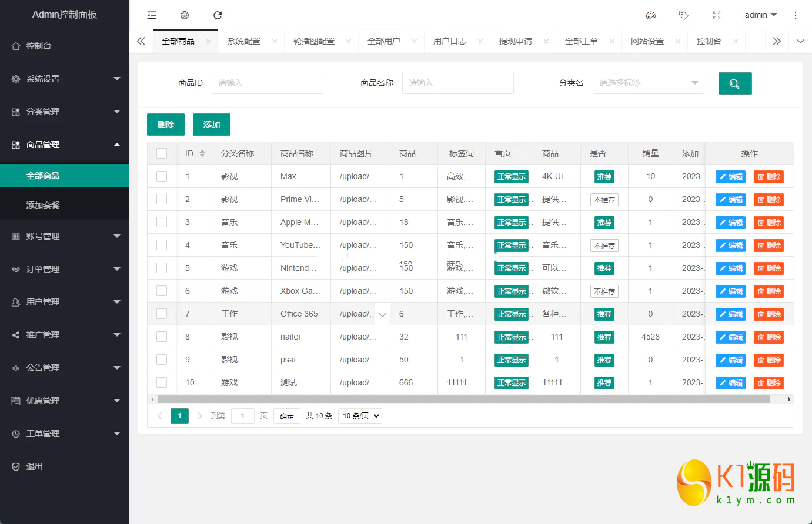
Task: Open the 10 条/页 page size dropdown
Action: [x=360, y=416]
